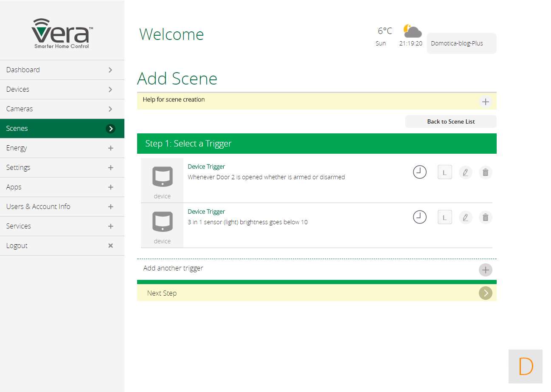Screen dimensions: 551x392
Task: Delete the 3 in 1 sensor brightness trigger
Action: coord(486,217)
